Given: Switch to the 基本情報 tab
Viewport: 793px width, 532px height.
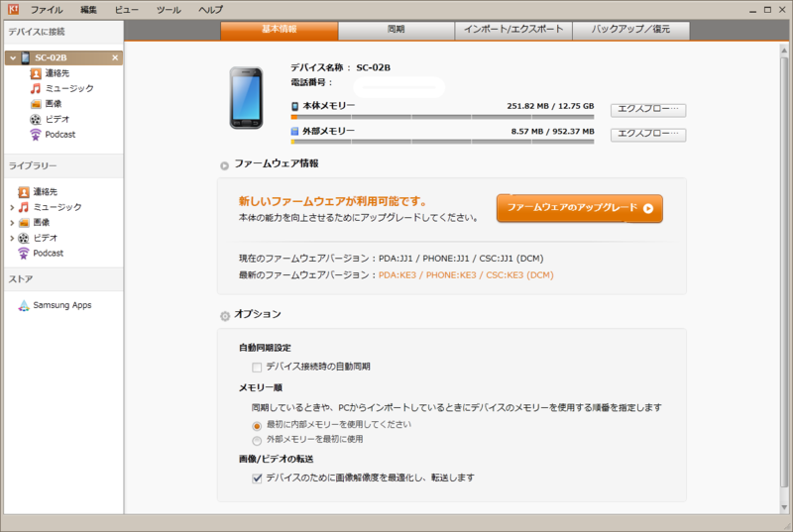Looking at the screenshot, I should [x=280, y=30].
